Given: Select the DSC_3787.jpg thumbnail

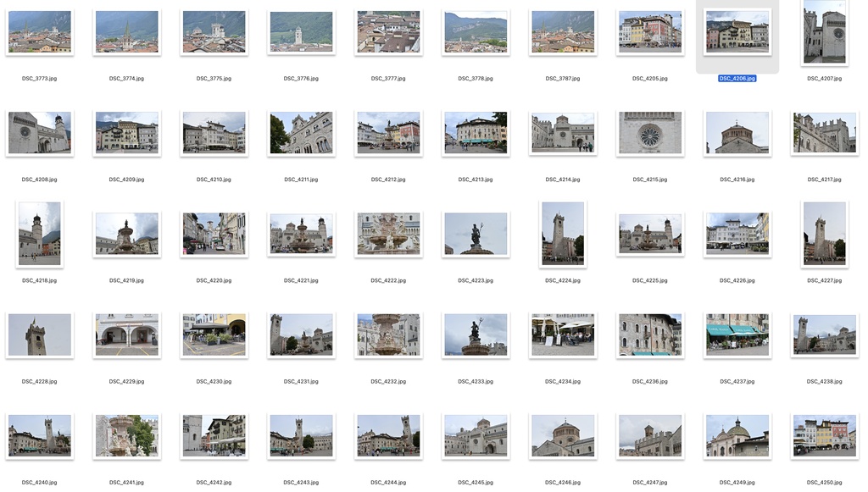Looking at the screenshot, I should click(563, 32).
